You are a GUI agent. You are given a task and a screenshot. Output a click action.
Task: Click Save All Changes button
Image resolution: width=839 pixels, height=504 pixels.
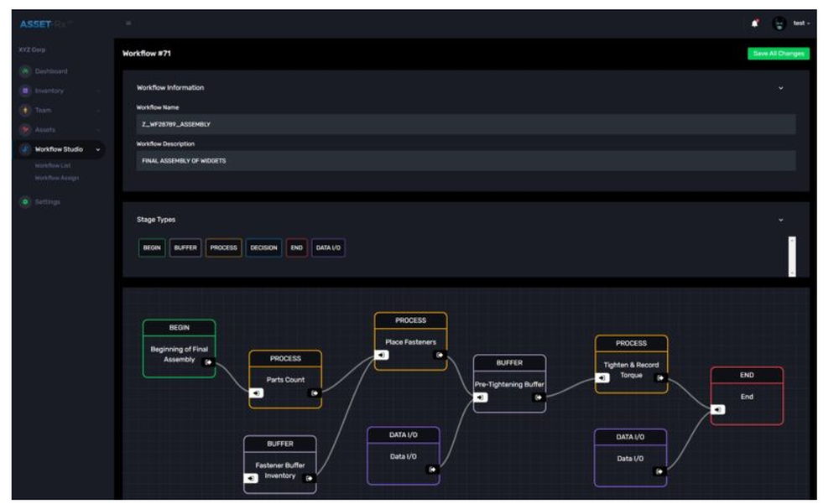778,54
